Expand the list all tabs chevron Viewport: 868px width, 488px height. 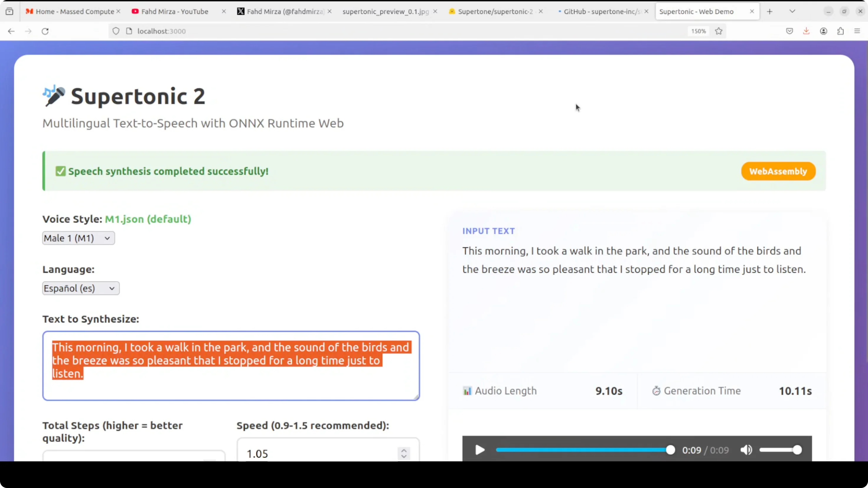[792, 12]
